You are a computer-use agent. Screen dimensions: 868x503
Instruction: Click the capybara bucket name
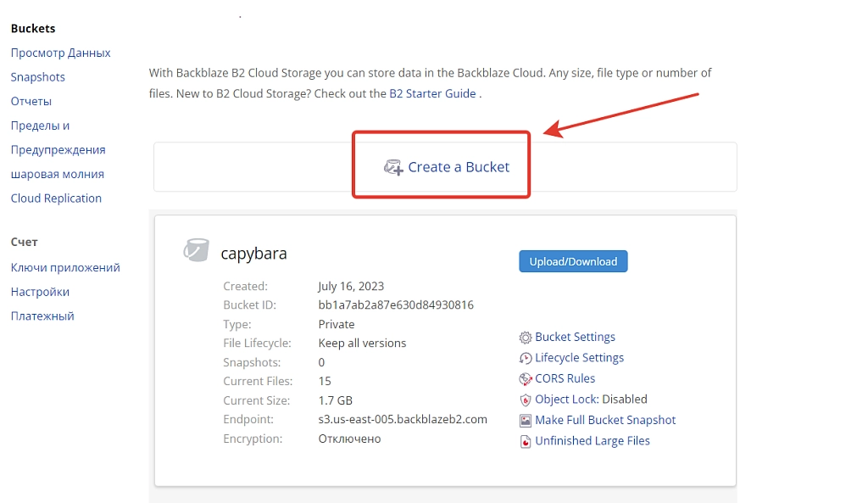click(253, 254)
